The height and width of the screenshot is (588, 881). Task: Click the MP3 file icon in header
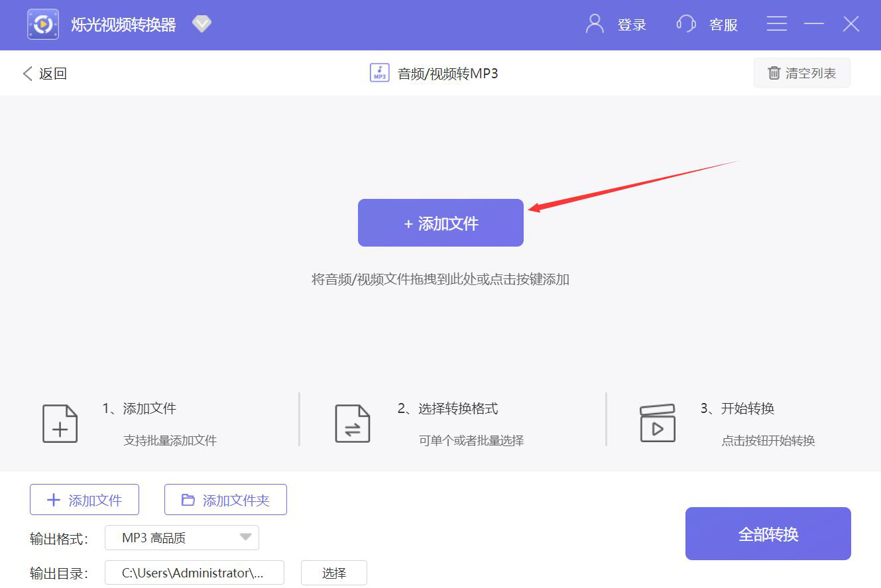pyautogui.click(x=379, y=73)
